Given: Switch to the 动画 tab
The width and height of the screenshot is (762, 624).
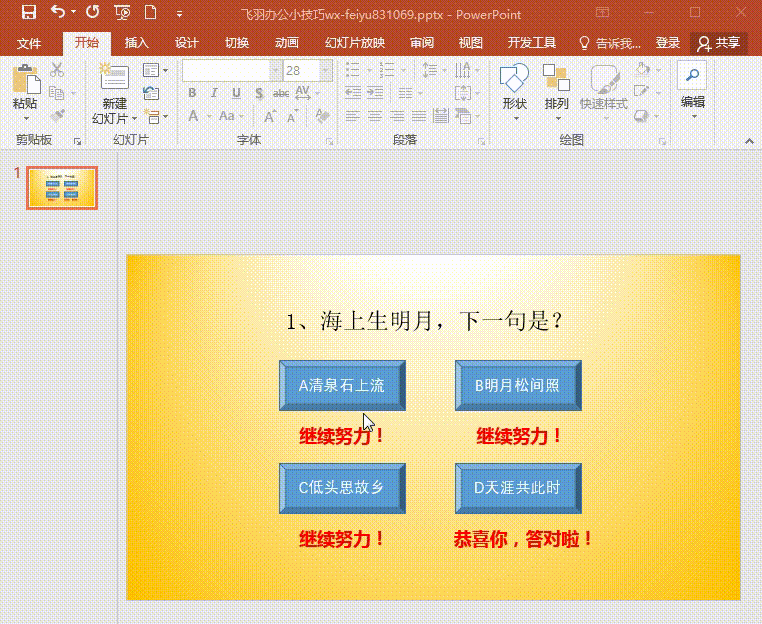Looking at the screenshot, I should tap(287, 43).
